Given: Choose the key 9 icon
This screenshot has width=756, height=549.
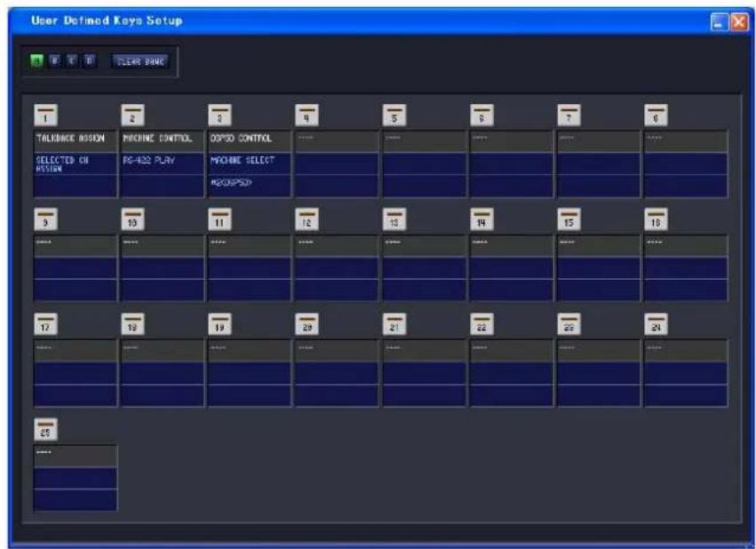Looking at the screenshot, I should click(x=46, y=219).
